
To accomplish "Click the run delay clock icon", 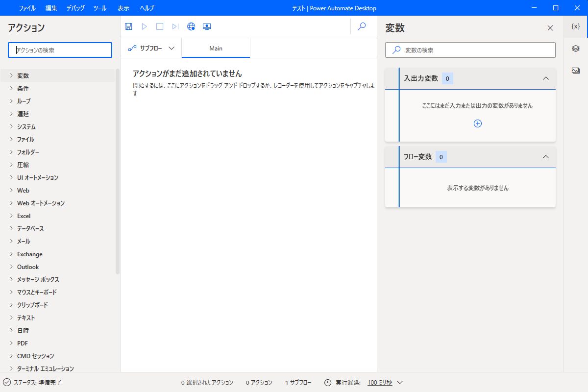I will (328, 382).
